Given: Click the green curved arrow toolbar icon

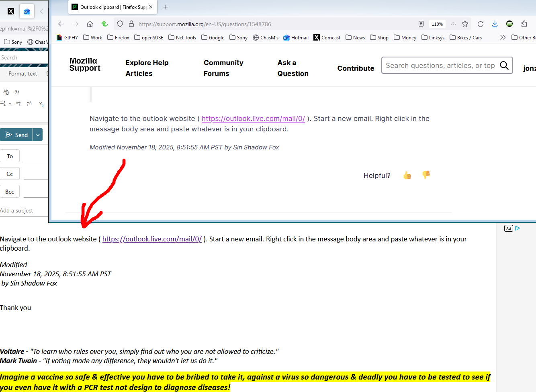Looking at the screenshot, I should (104, 24).
